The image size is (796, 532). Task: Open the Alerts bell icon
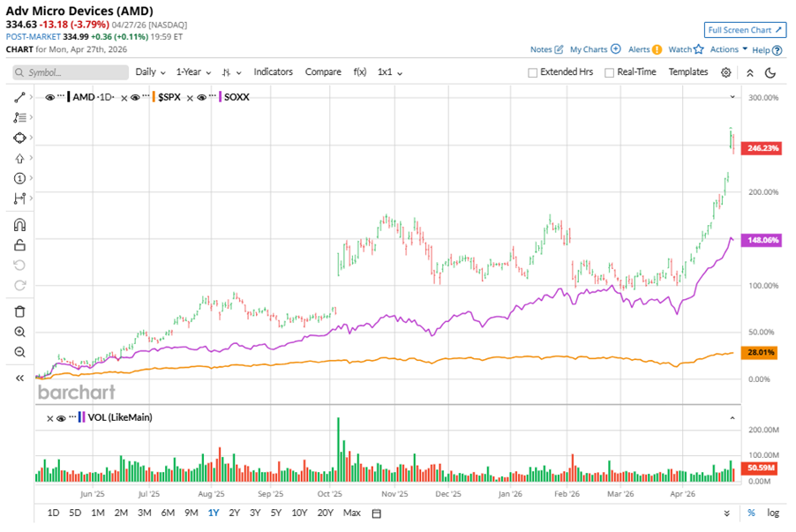click(x=657, y=49)
